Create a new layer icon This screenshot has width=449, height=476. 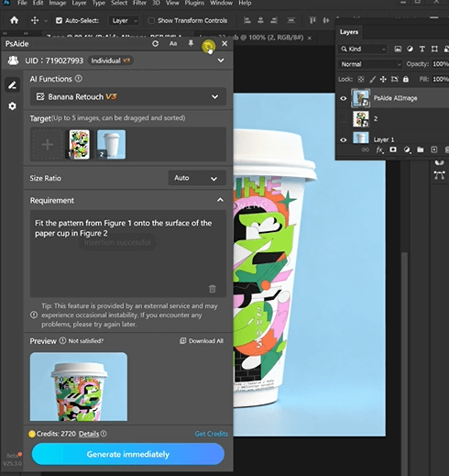coord(434,149)
